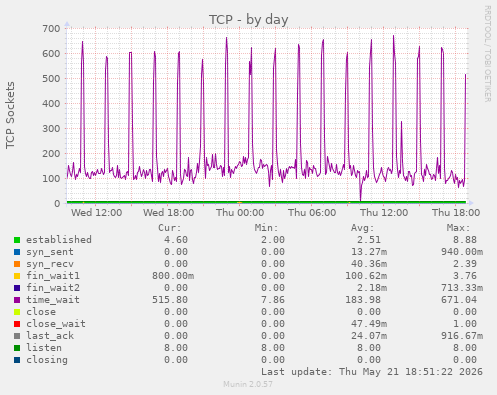Image resolution: width=497 pixels, height=395 pixels.
Task: Click the fin_wait1 yellow legend swatch
Action: [17, 276]
